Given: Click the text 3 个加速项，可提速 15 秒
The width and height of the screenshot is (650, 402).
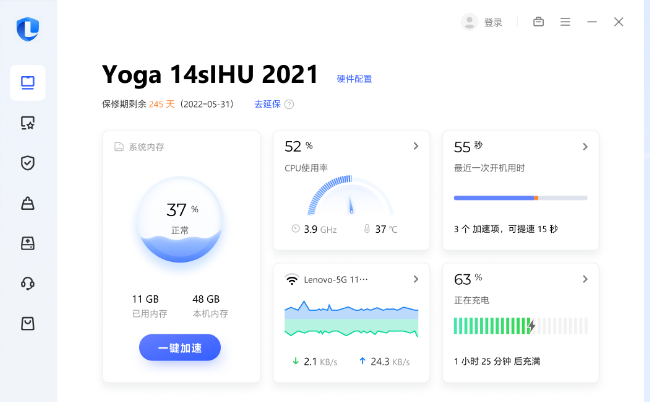Looking at the screenshot, I should [506, 229].
